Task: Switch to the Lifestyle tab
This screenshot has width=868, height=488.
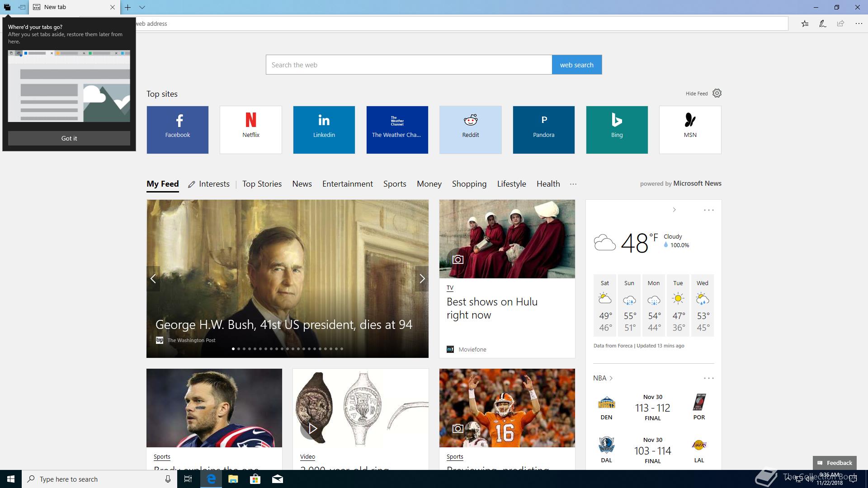Action: click(512, 184)
